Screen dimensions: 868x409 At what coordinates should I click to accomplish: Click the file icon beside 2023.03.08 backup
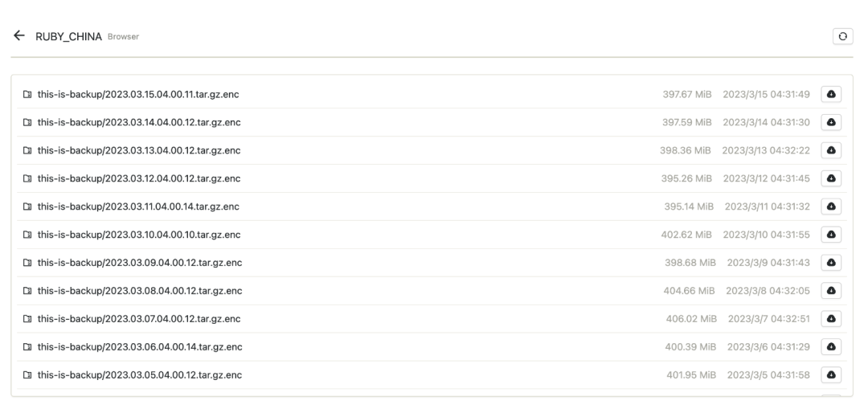(28, 291)
